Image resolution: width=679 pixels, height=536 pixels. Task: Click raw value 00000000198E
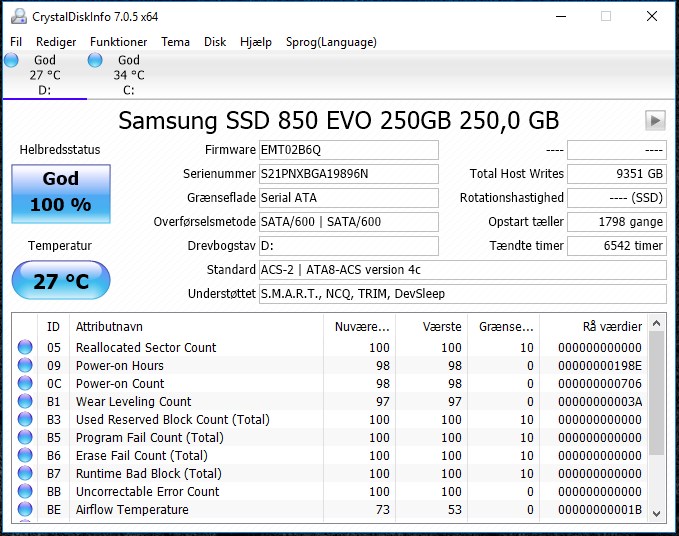(600, 365)
